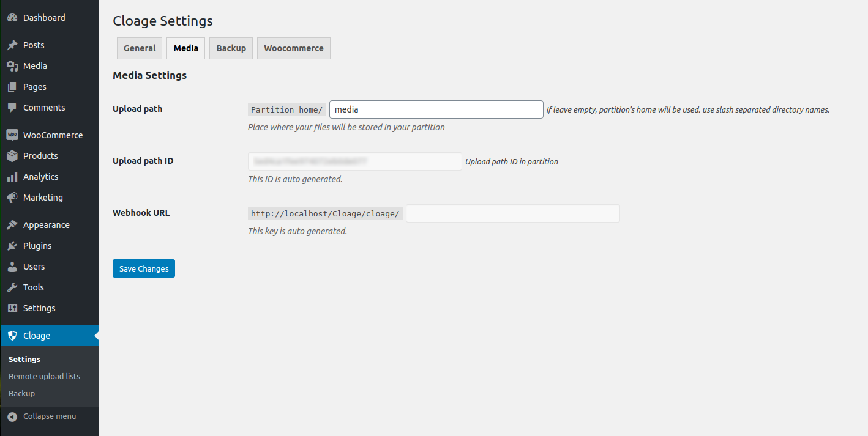Viewport: 868px width, 436px height.
Task: Open Analytics menu label
Action: 41,177
